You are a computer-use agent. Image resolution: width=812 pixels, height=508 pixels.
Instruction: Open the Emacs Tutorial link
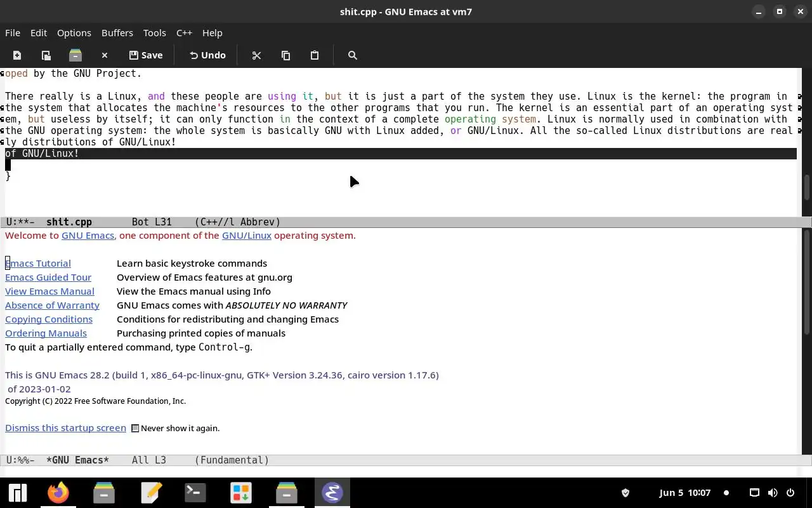pos(38,263)
